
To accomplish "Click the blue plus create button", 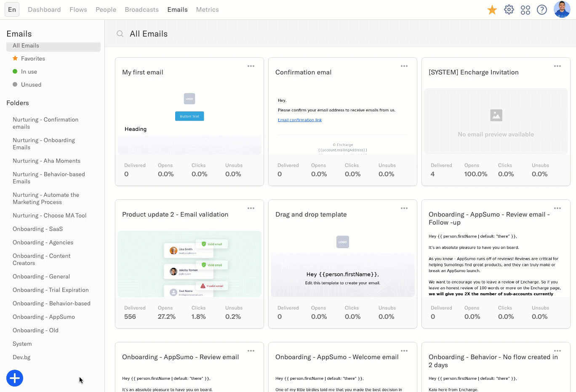I will pyautogui.click(x=15, y=378).
